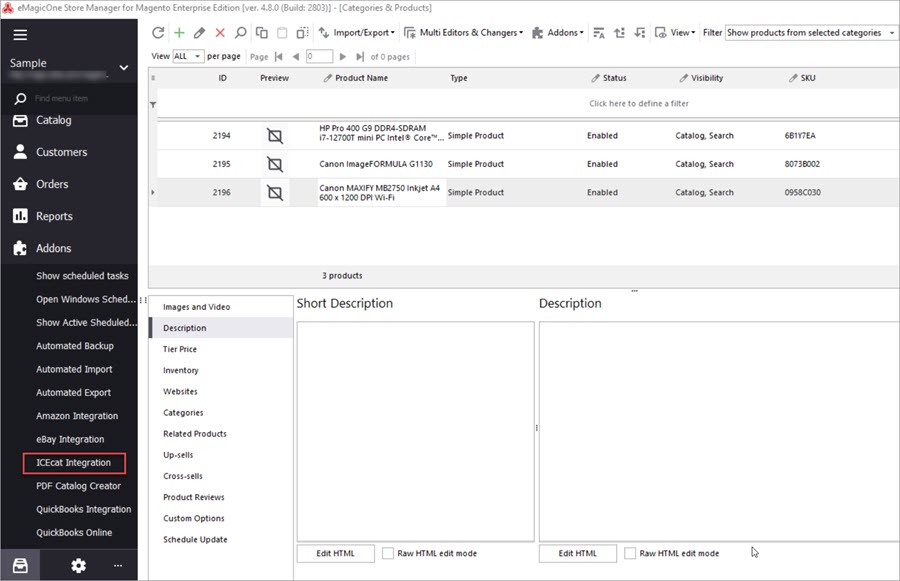This screenshot has width=900, height=581.
Task: Refresh the product list
Action: 158,33
